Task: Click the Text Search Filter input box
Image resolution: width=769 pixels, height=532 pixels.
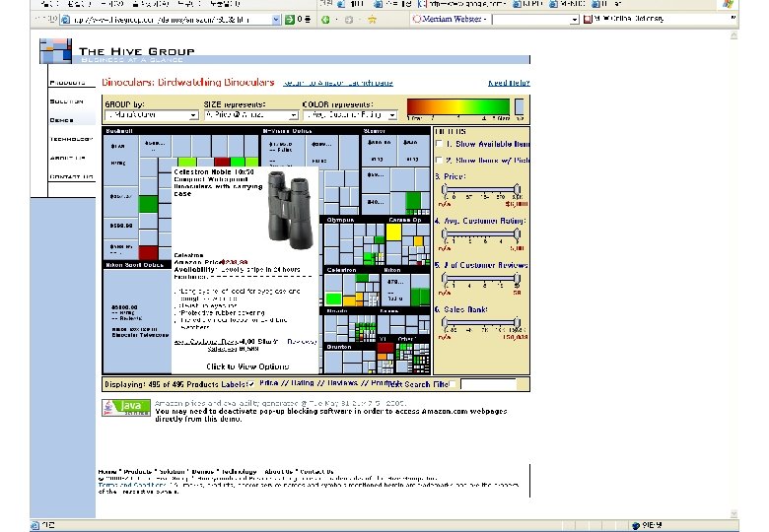Action: point(488,384)
